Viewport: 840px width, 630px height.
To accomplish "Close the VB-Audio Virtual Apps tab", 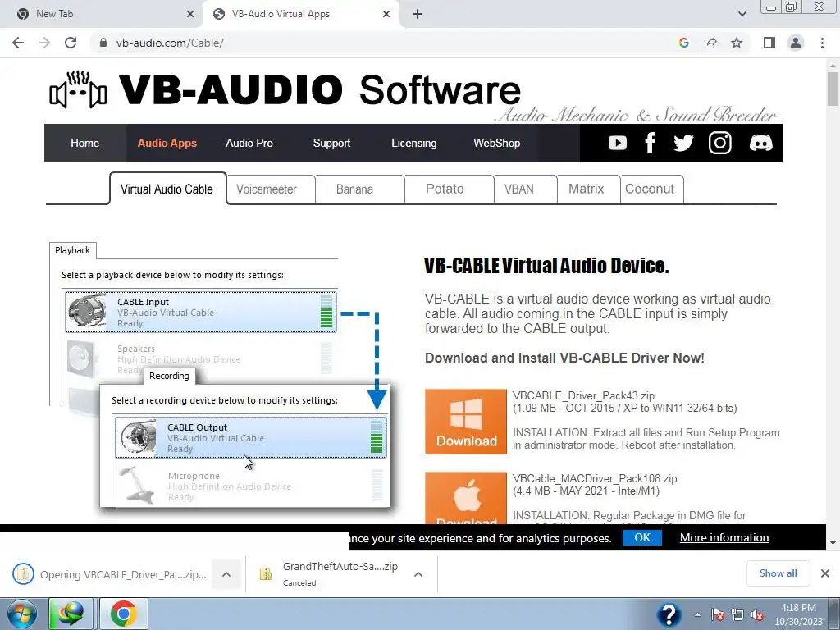I will pos(386,14).
